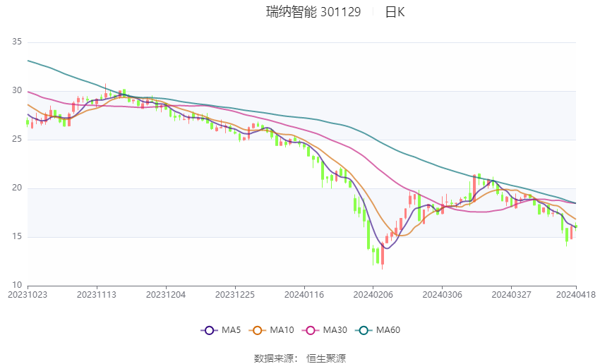Open the 恒生聚源 data source text

(326, 358)
